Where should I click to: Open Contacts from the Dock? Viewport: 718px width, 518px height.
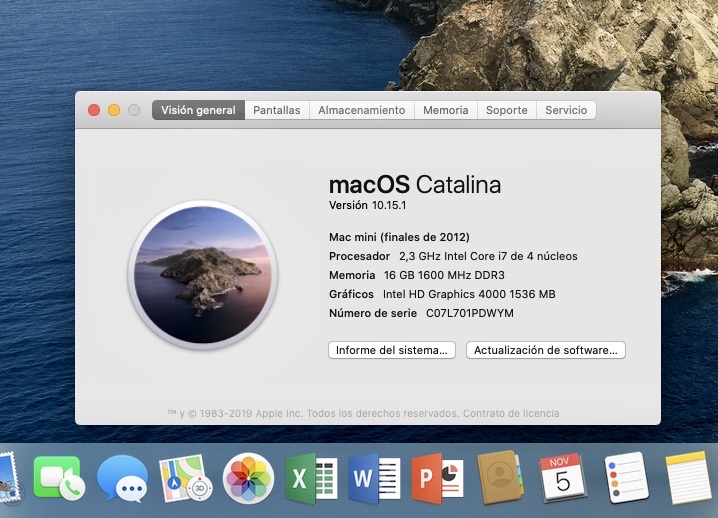500,477
